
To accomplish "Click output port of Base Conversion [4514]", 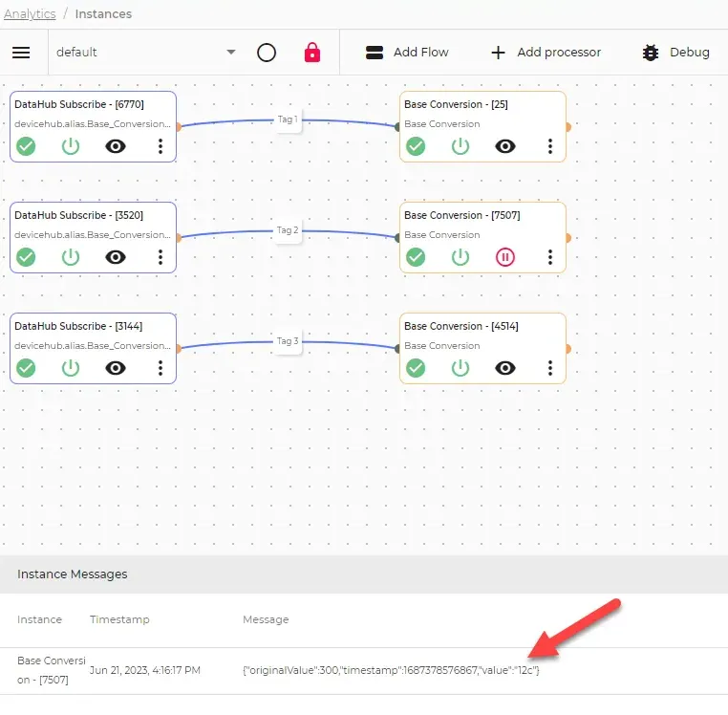I will pyautogui.click(x=567, y=349).
